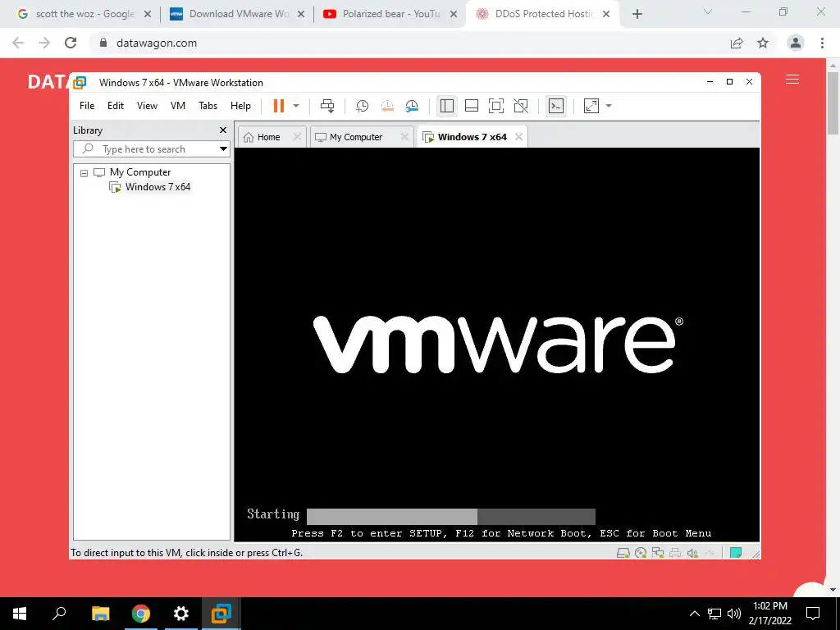This screenshot has width=840, height=630.
Task: Close the Windows 7 x64 tab
Action: pyautogui.click(x=518, y=137)
